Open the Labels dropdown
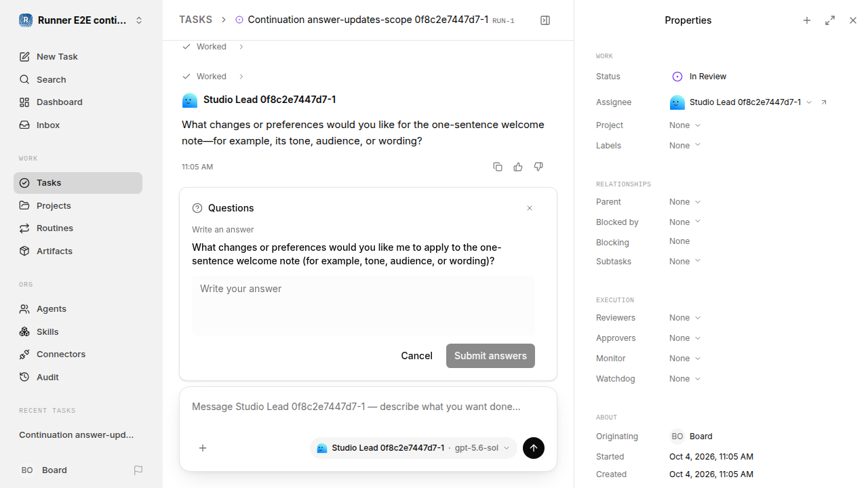 685,146
